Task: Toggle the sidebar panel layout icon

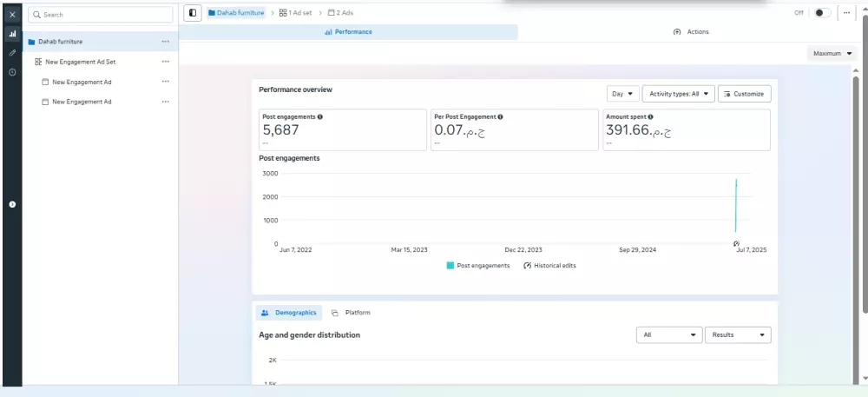Action: (193, 13)
